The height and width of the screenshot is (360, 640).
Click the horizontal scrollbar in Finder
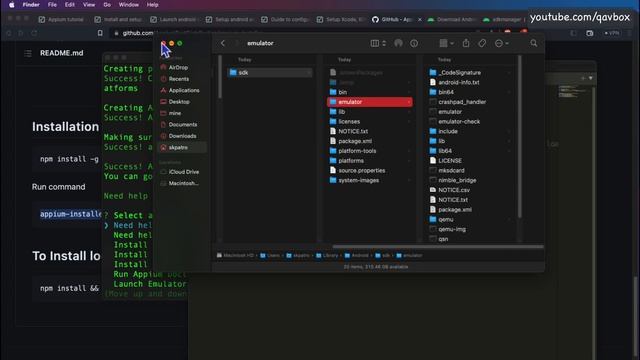pos(438,247)
